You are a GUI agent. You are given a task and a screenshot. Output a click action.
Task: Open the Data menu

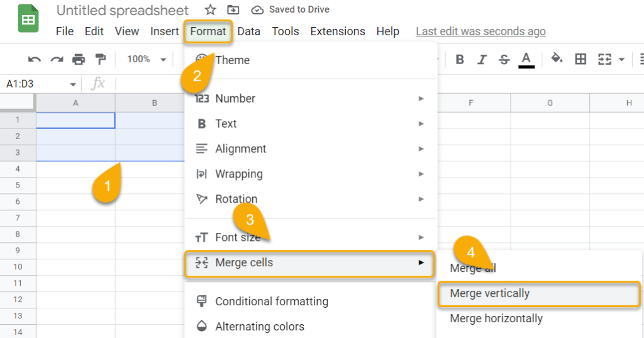click(248, 31)
